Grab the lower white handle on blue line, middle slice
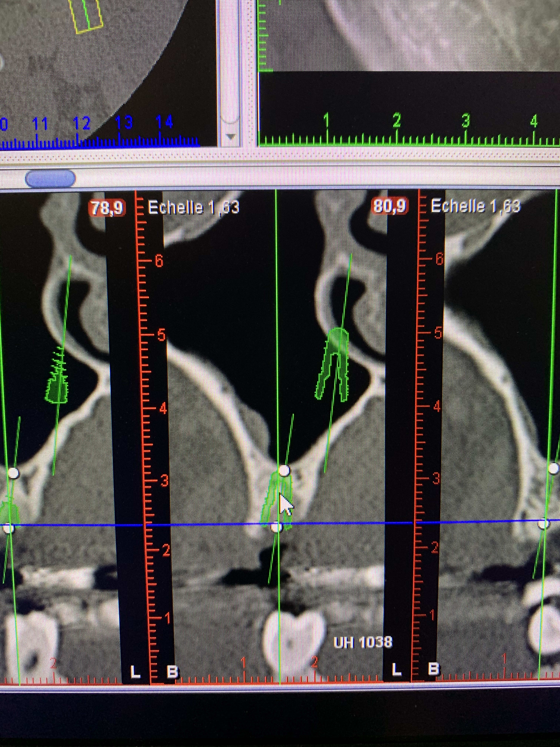 [277, 527]
